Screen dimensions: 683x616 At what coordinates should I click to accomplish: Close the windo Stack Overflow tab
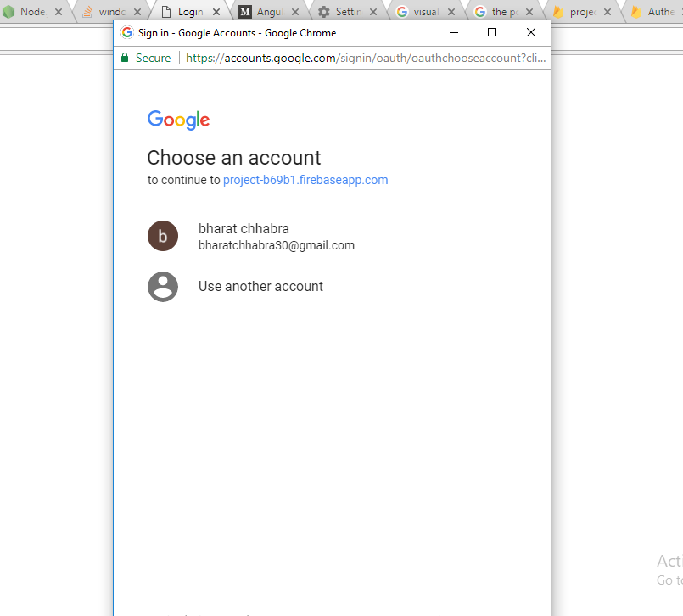click(137, 12)
